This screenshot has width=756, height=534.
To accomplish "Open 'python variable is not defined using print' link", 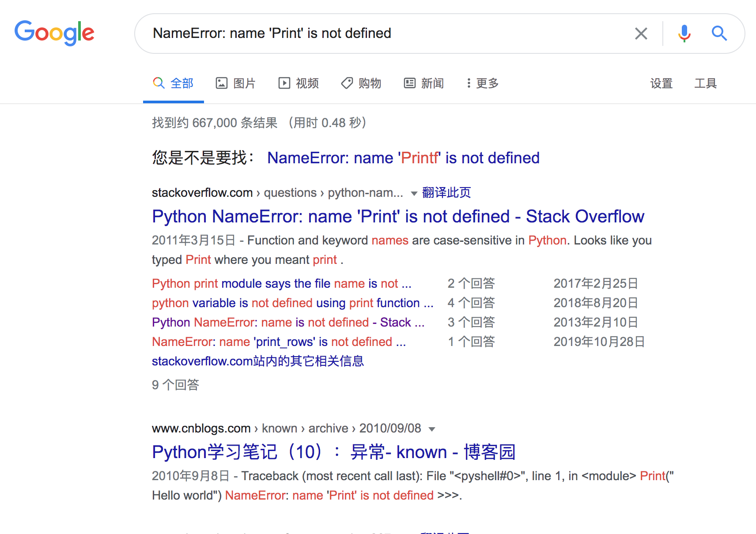I will click(292, 303).
